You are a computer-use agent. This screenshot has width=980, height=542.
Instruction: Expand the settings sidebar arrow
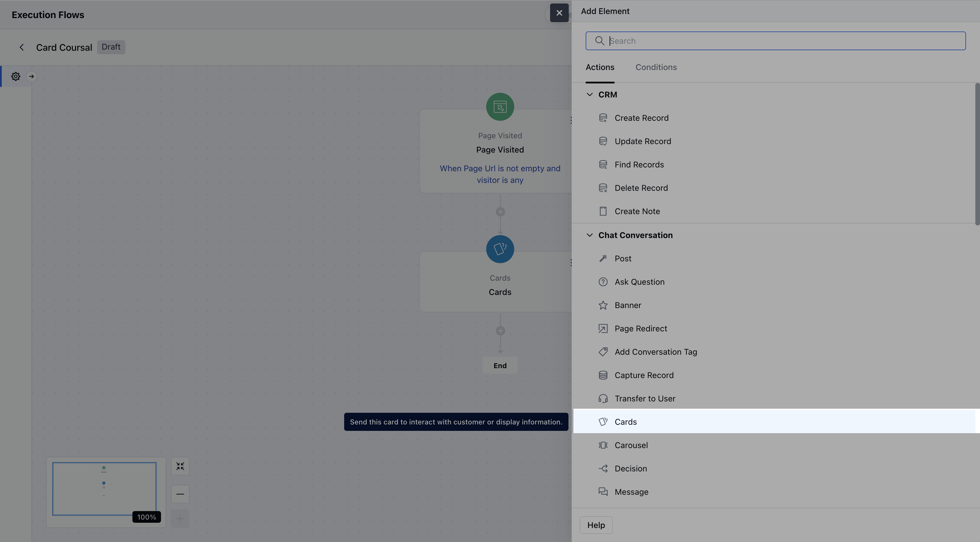click(32, 76)
